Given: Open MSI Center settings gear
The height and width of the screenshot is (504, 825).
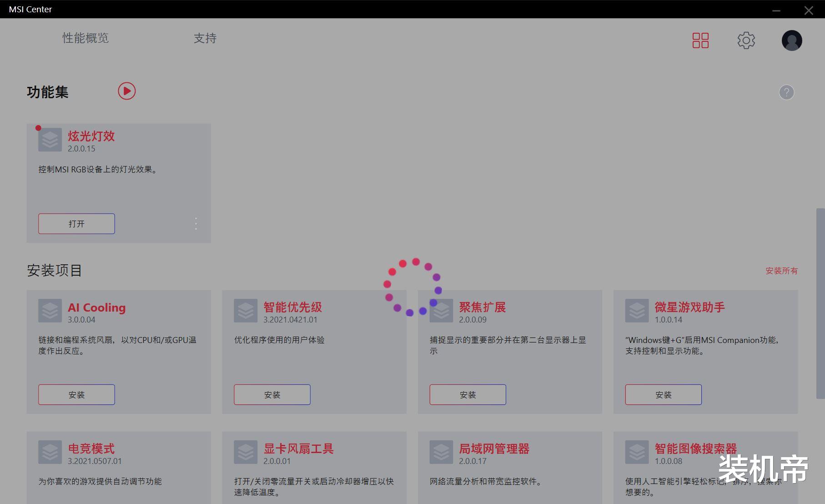Looking at the screenshot, I should 746,40.
